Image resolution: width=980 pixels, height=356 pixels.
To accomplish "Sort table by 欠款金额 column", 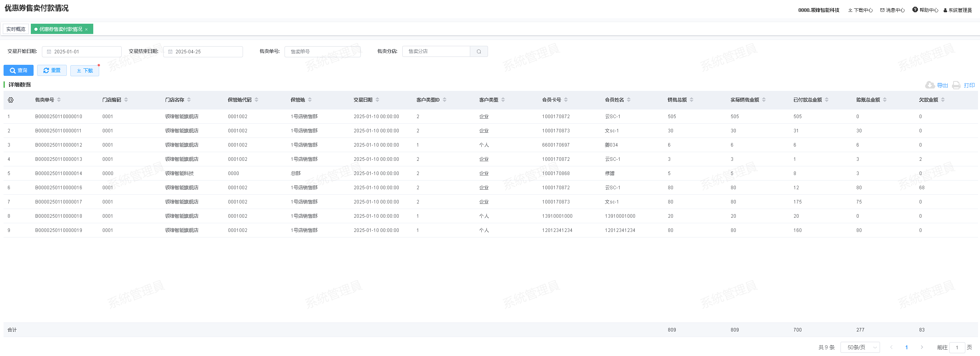I will (943, 100).
